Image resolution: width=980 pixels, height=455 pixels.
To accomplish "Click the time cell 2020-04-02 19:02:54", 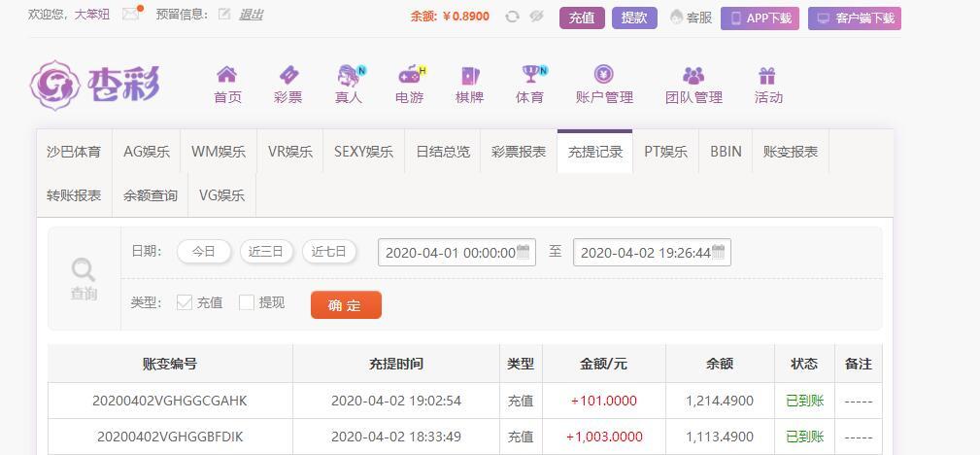I will click(x=396, y=401).
